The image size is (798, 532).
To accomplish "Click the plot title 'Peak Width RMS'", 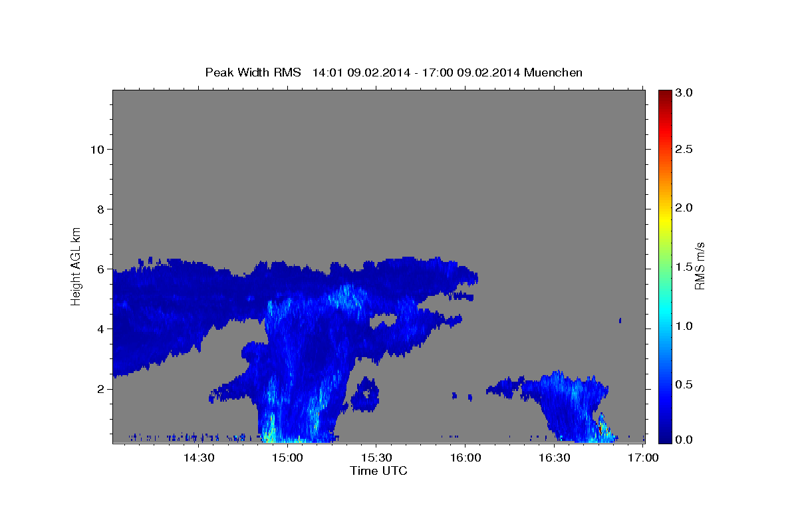I will point(253,72).
